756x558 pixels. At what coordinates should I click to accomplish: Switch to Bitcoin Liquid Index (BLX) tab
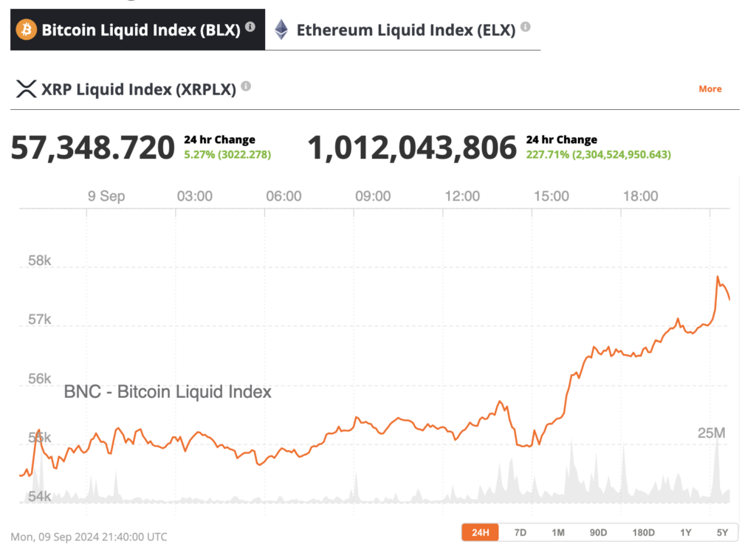[x=140, y=31]
